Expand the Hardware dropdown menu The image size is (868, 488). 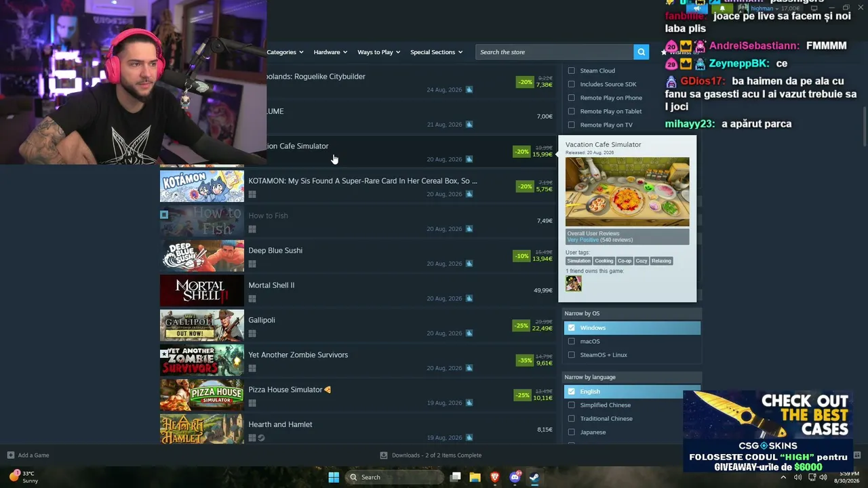(x=330, y=52)
